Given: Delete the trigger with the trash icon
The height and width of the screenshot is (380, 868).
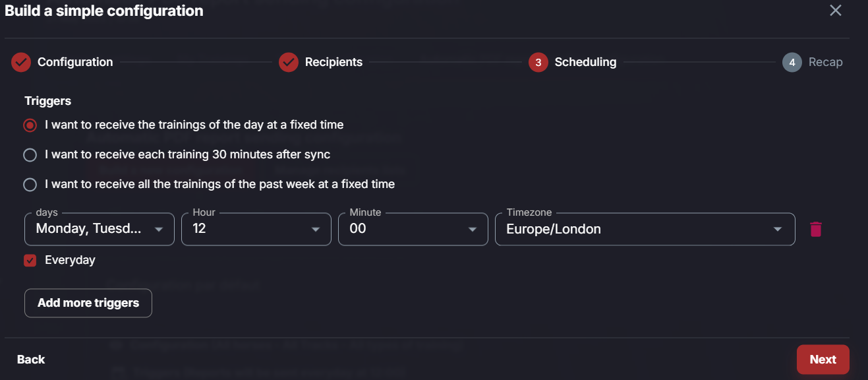Looking at the screenshot, I should tap(816, 229).
